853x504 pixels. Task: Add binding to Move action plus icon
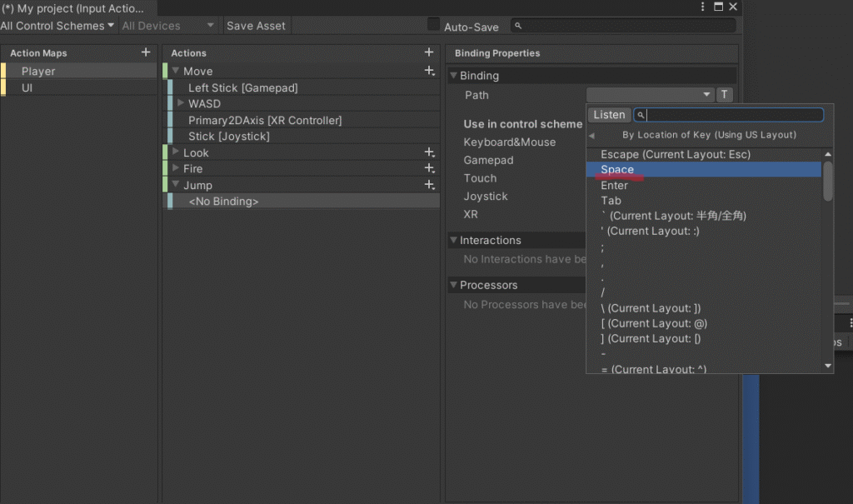429,72
